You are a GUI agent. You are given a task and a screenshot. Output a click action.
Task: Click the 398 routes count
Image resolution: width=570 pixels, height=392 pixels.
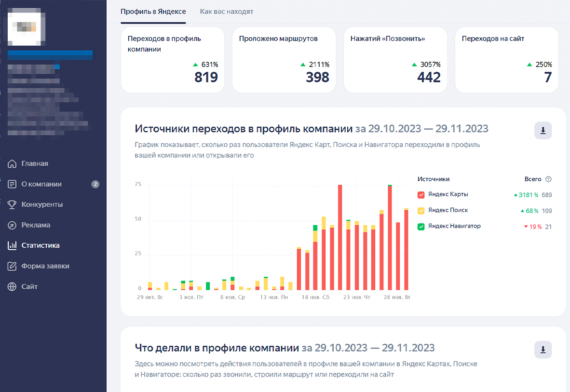[x=317, y=78]
